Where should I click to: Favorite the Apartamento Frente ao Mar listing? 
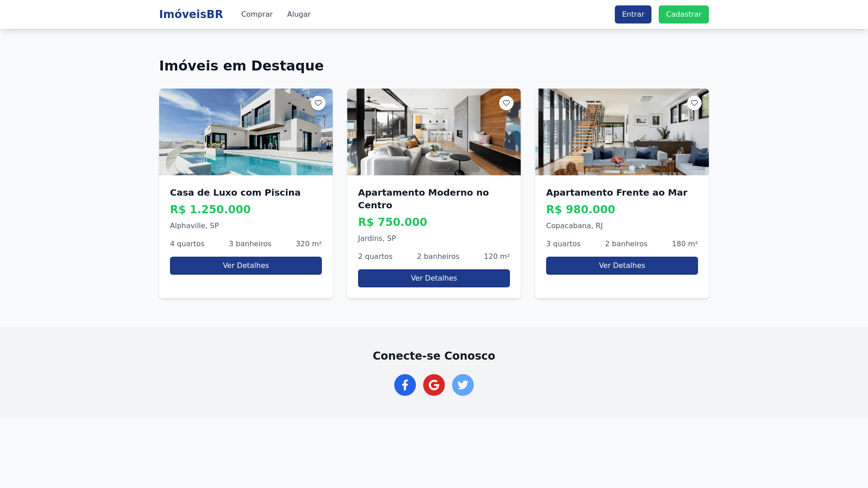tap(694, 103)
